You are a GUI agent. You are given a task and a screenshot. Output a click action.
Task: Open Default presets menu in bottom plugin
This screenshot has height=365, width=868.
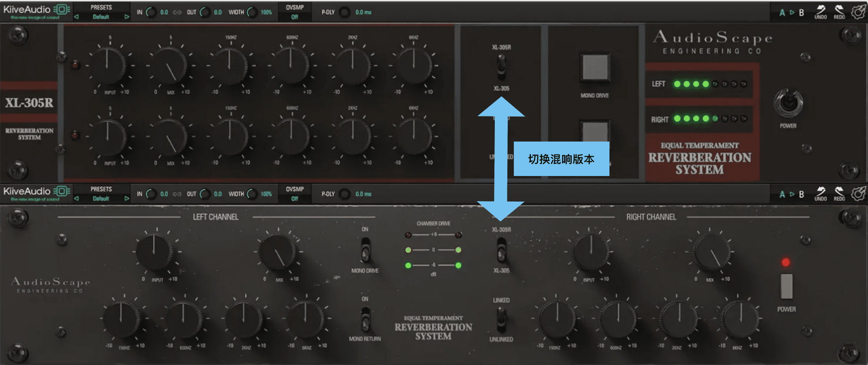coord(101,198)
